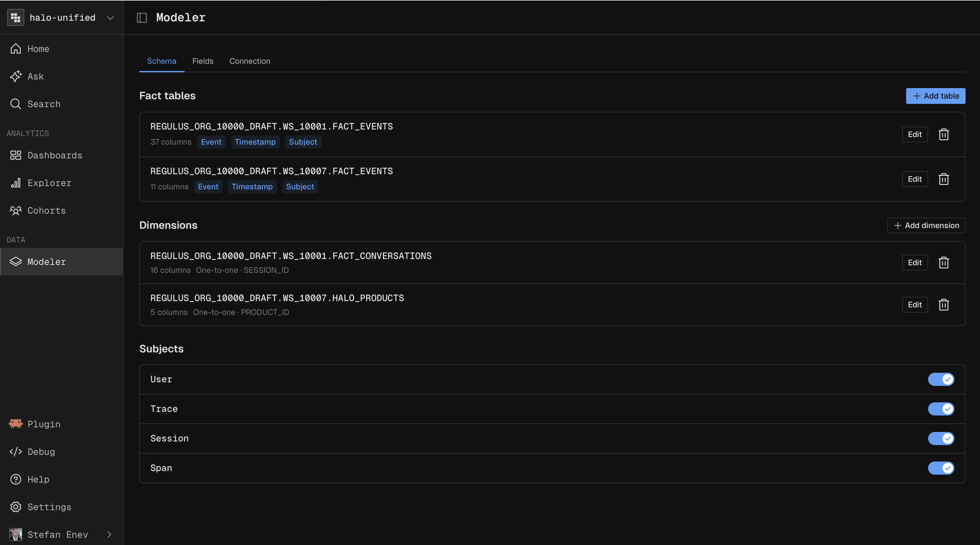Screen dimensions: 980x545
Task: Click Stefan Enev's avatar picture
Action: (15, 534)
